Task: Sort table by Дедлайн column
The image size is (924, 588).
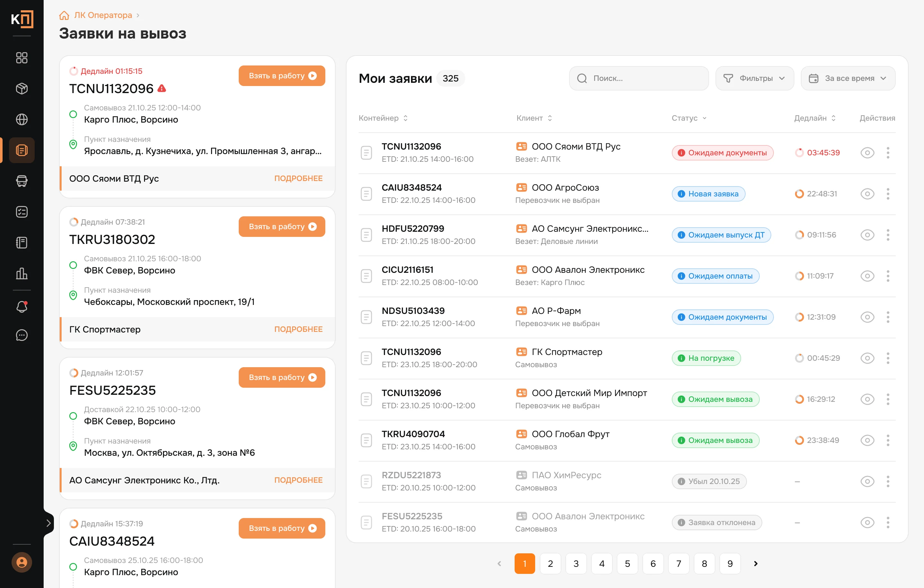Action: 815,118
